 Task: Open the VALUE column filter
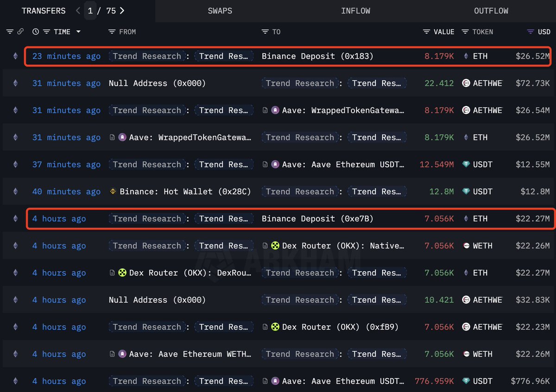click(x=427, y=32)
